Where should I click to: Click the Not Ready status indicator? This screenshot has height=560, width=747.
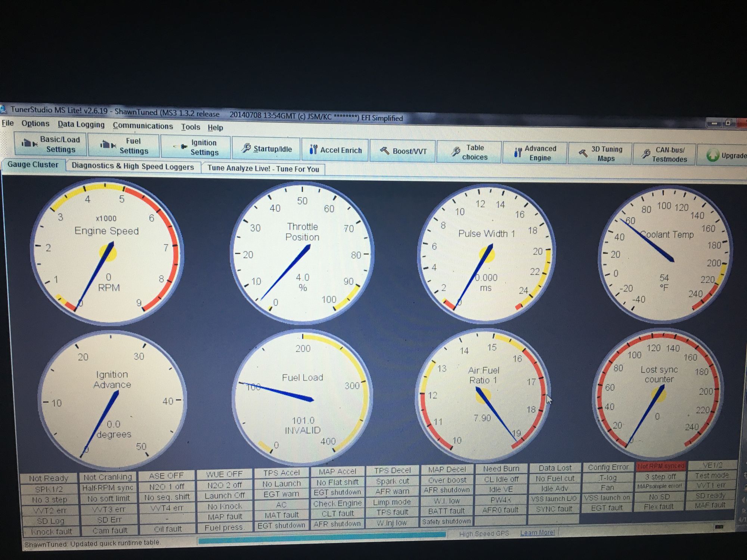tap(49, 478)
